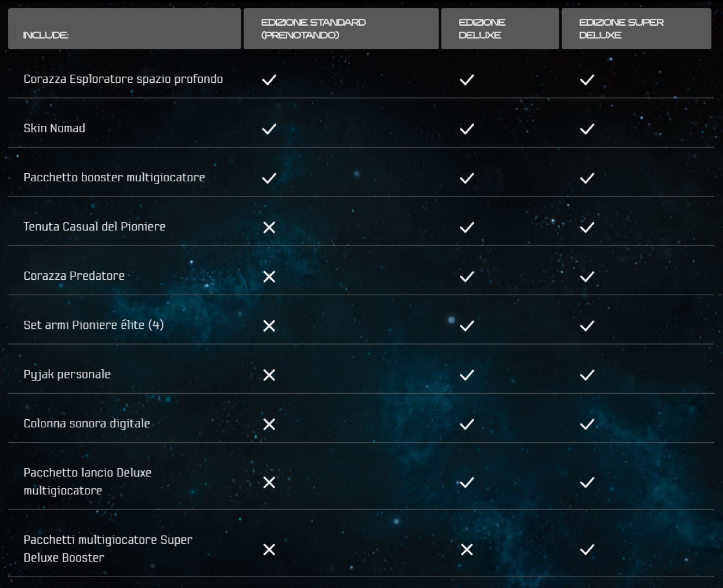Click Standard X mark for Corazza Predatore

click(x=269, y=277)
